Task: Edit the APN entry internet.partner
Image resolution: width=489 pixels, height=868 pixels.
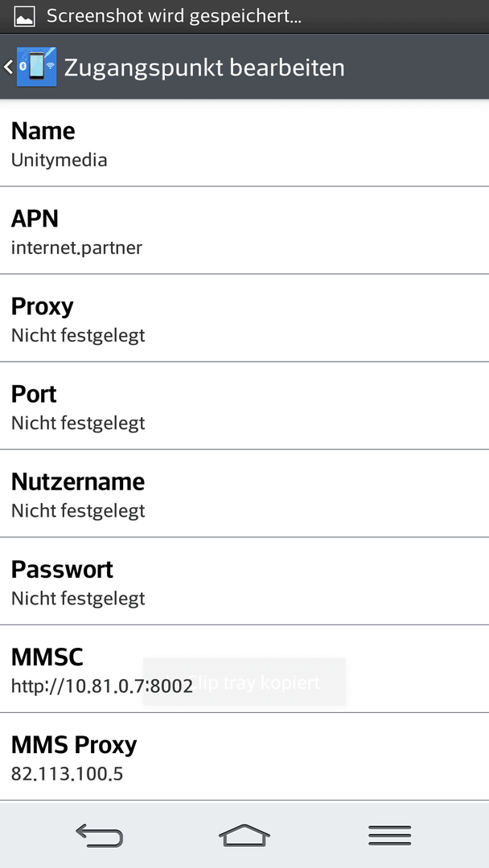Action: (244, 231)
